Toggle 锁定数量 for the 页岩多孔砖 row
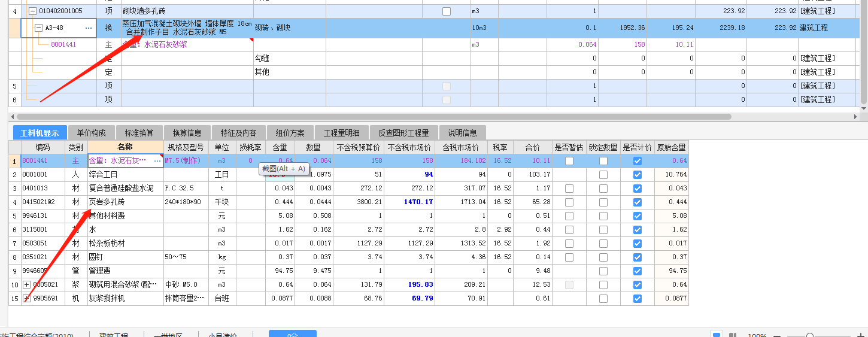 [x=603, y=202]
